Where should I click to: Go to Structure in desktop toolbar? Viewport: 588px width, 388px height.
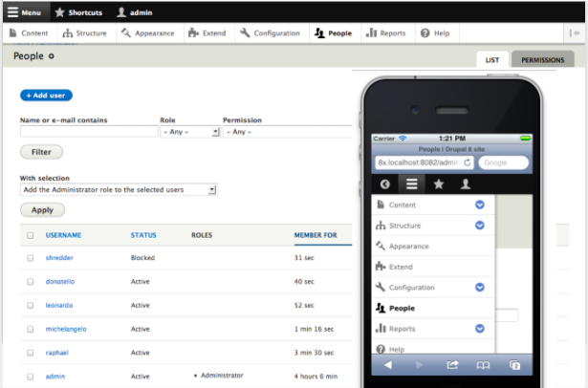(x=85, y=33)
